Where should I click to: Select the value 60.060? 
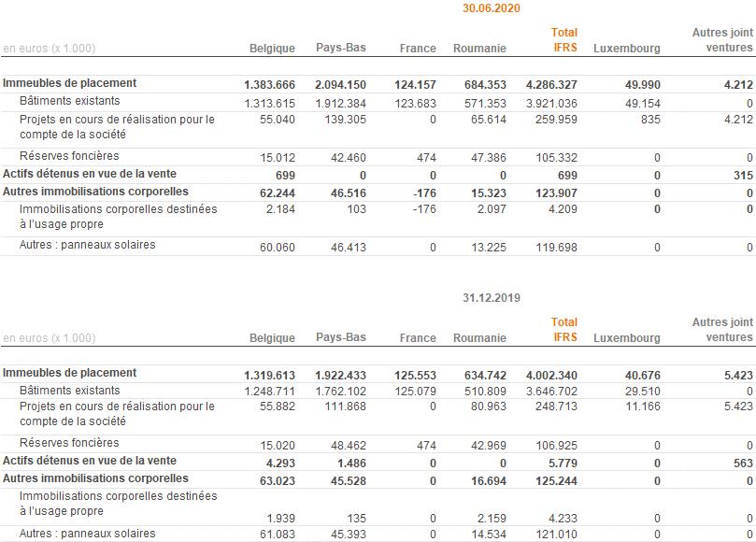pyautogui.click(x=278, y=248)
